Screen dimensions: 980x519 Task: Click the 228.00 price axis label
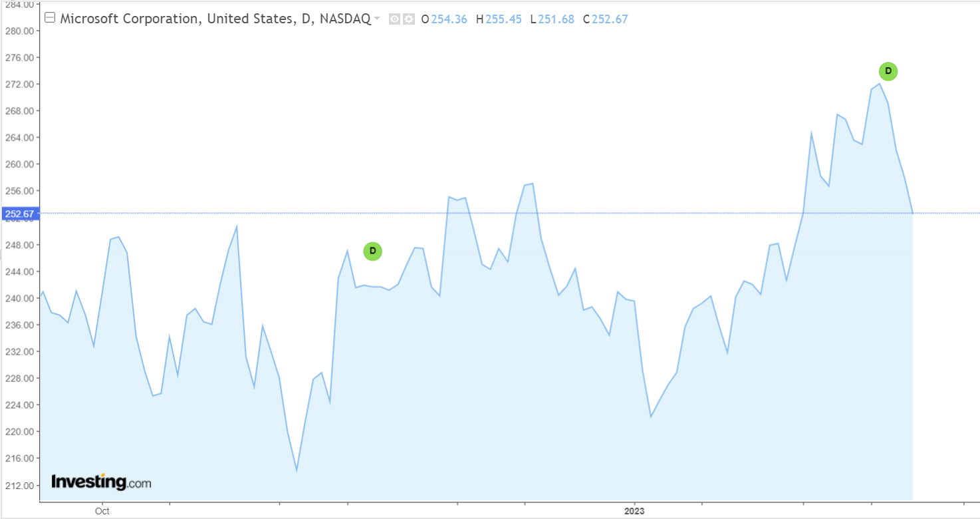point(18,378)
